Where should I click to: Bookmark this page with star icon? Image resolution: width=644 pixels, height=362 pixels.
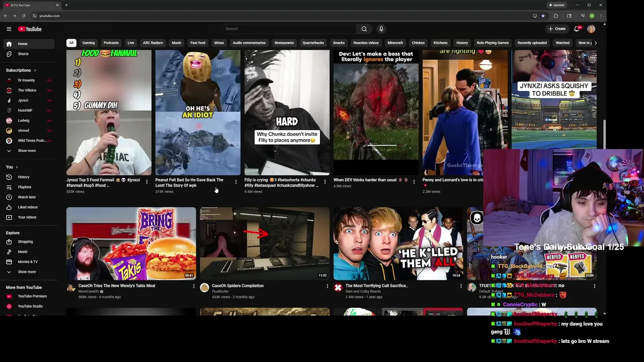[543, 16]
